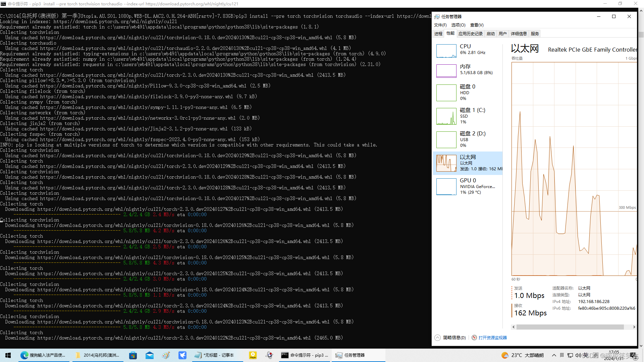Click right arrow of horizontal scrollbar
This screenshot has height=362, width=644.
634,327
